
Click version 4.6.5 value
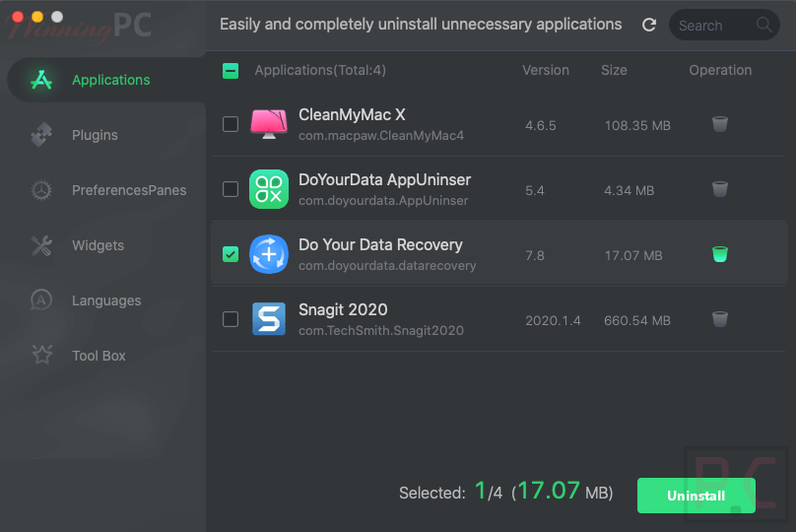[x=541, y=125]
